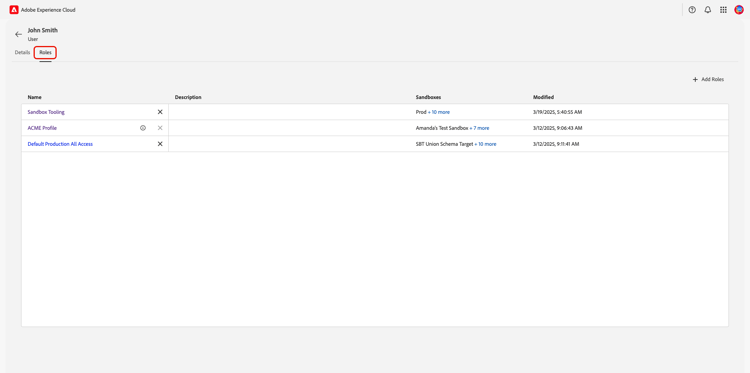Click the Adobe Experience Cloud logo
This screenshot has height=373, width=750.
point(14,10)
